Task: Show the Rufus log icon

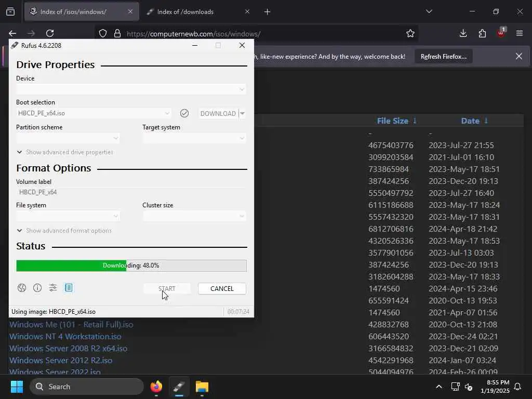Action: click(x=69, y=288)
